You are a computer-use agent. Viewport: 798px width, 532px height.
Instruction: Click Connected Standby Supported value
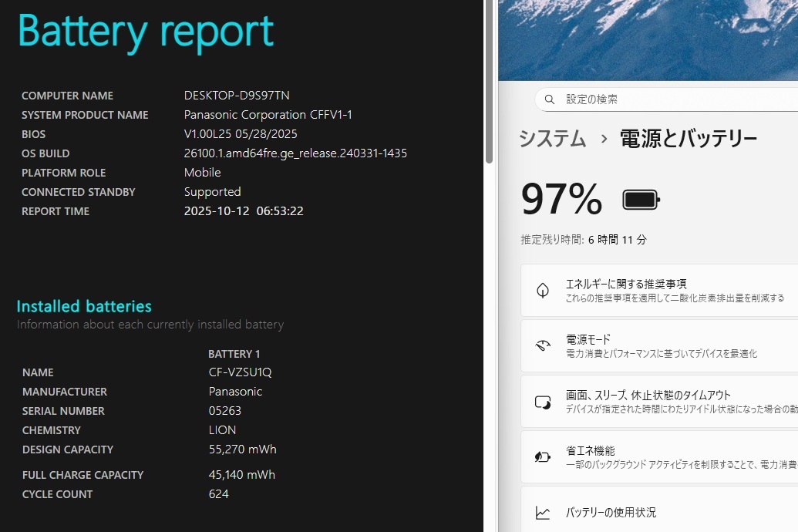coord(212,192)
